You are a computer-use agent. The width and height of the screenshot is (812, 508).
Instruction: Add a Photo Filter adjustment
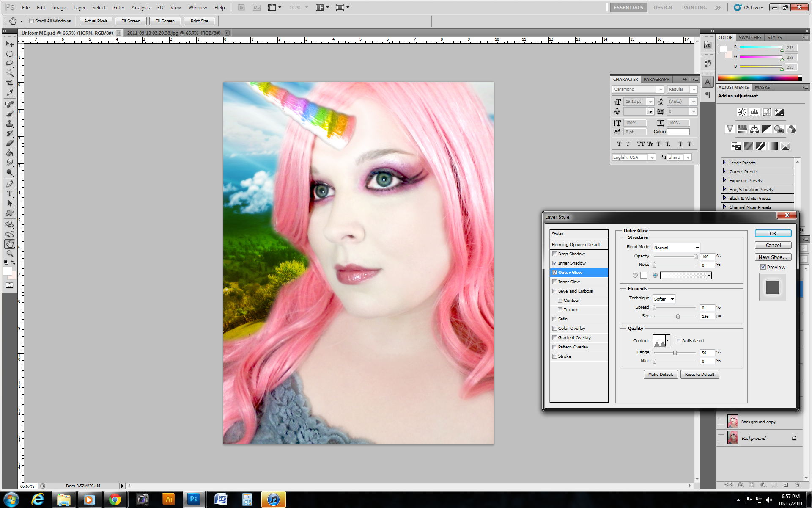pyautogui.click(x=779, y=129)
